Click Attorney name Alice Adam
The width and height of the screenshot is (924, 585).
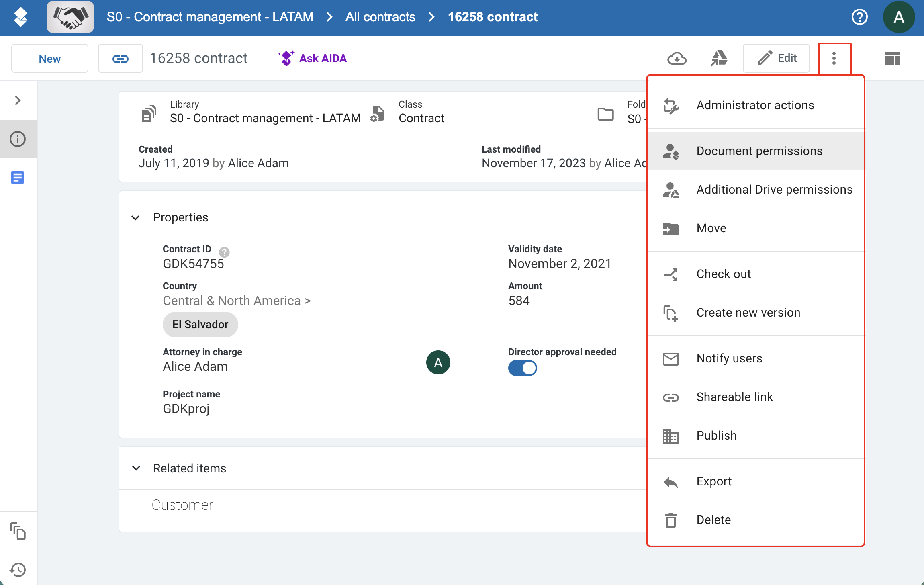(195, 367)
